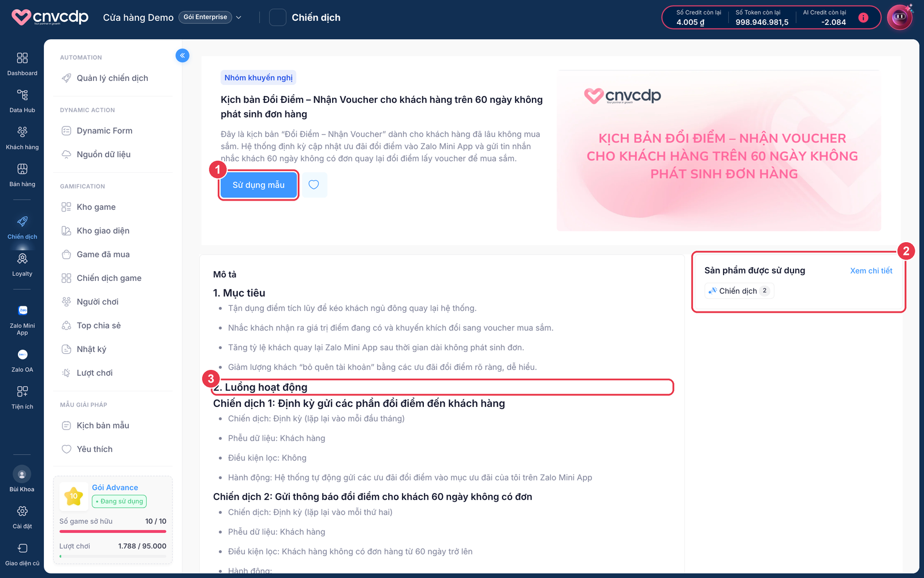Image resolution: width=924 pixels, height=578 pixels.
Task: Open Quản lý chiến dịch menu item
Action: (x=113, y=78)
